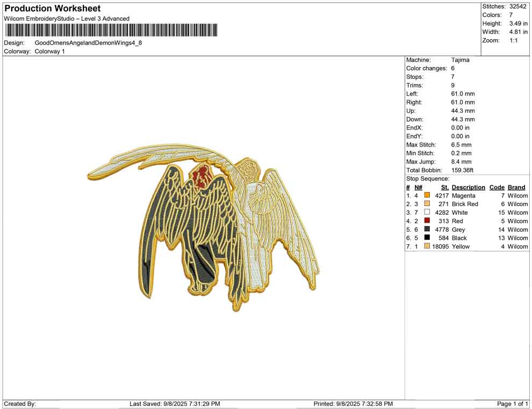This screenshot has width=532, height=409.
Task: Click the 'Description' column header
Action: point(469,187)
